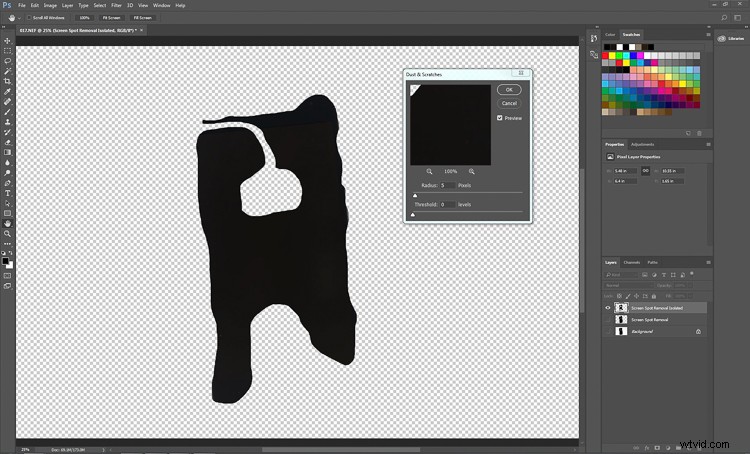Select the Type tool
The image size is (750, 454).
(7, 193)
